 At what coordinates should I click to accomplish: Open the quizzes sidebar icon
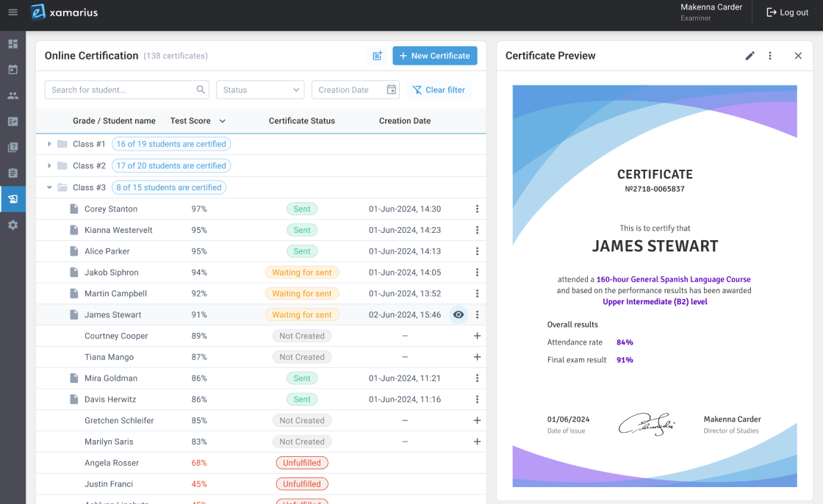pyautogui.click(x=12, y=147)
